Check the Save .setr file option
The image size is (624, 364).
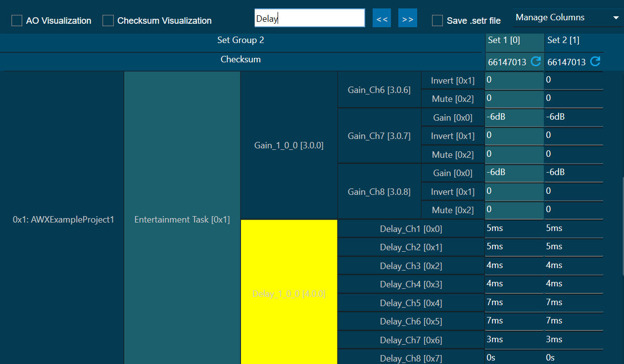point(437,21)
